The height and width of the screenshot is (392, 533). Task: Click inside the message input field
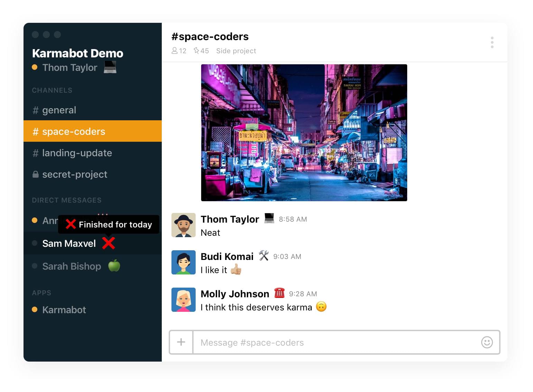pyautogui.click(x=311, y=343)
